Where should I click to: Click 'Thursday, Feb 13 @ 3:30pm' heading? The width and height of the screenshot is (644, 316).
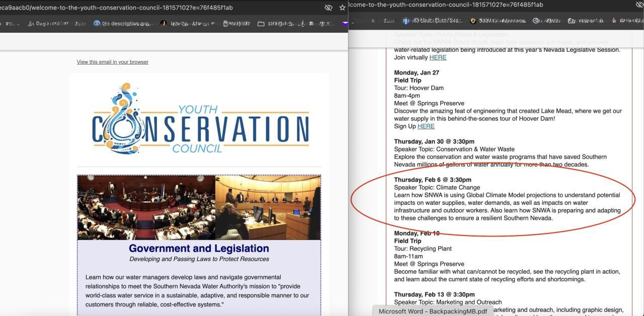point(434,294)
